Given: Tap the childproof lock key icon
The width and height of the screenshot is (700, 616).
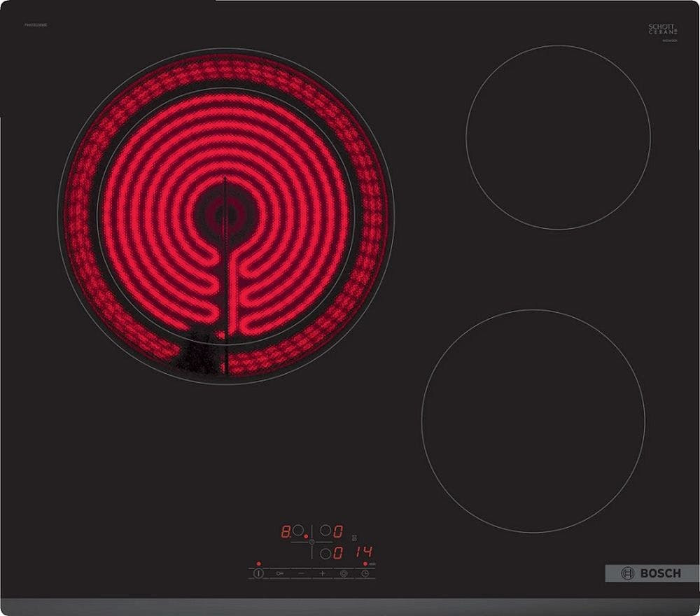Looking at the screenshot, I should (280, 573).
